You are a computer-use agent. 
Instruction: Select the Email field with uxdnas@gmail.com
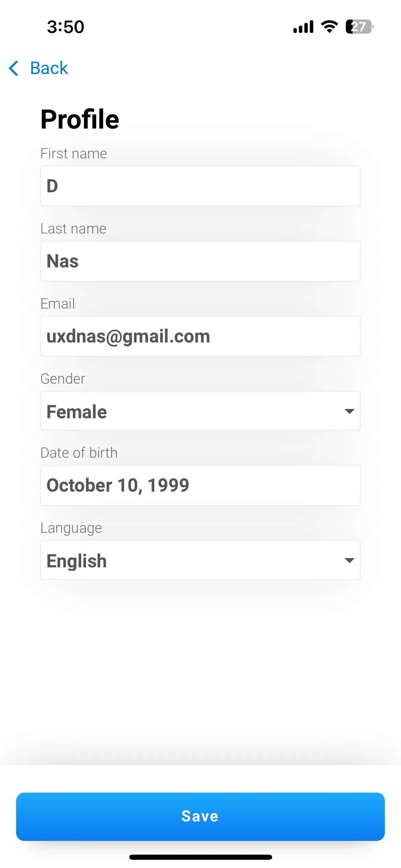tap(200, 336)
